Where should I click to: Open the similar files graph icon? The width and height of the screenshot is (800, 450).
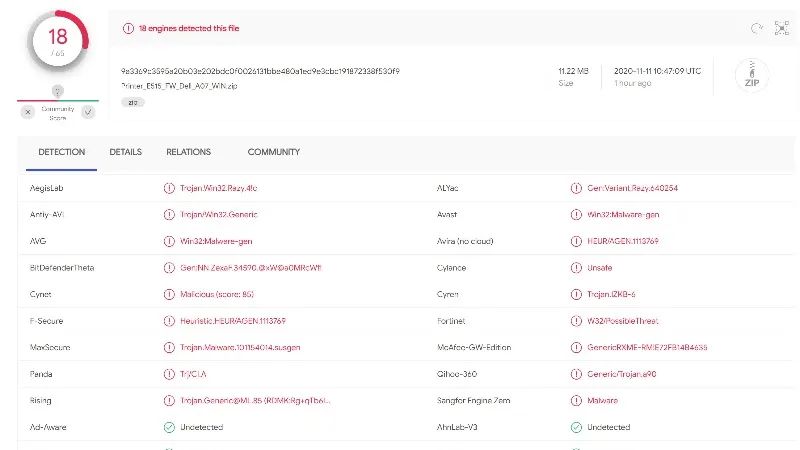click(780, 28)
